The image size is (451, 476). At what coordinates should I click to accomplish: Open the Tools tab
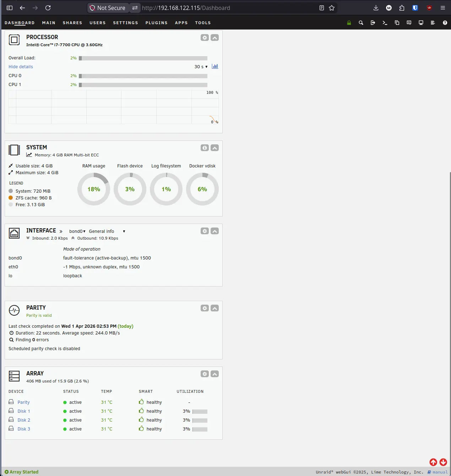coord(203,23)
